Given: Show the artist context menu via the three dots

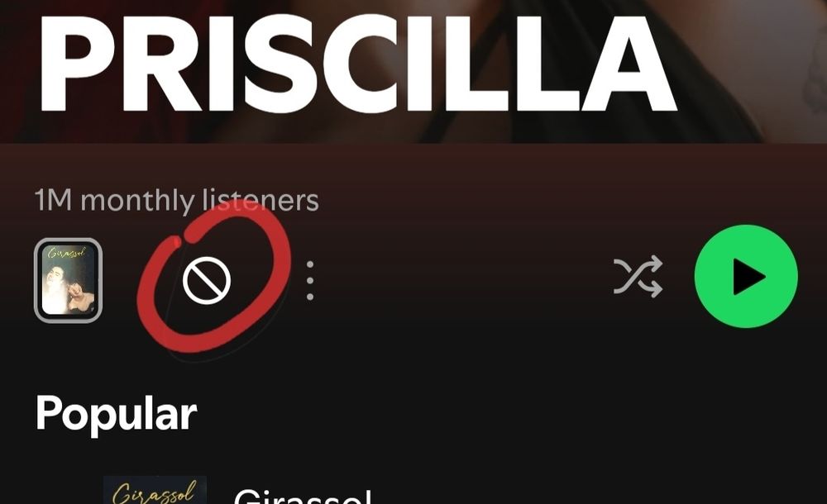Looking at the screenshot, I should pyautogui.click(x=310, y=280).
